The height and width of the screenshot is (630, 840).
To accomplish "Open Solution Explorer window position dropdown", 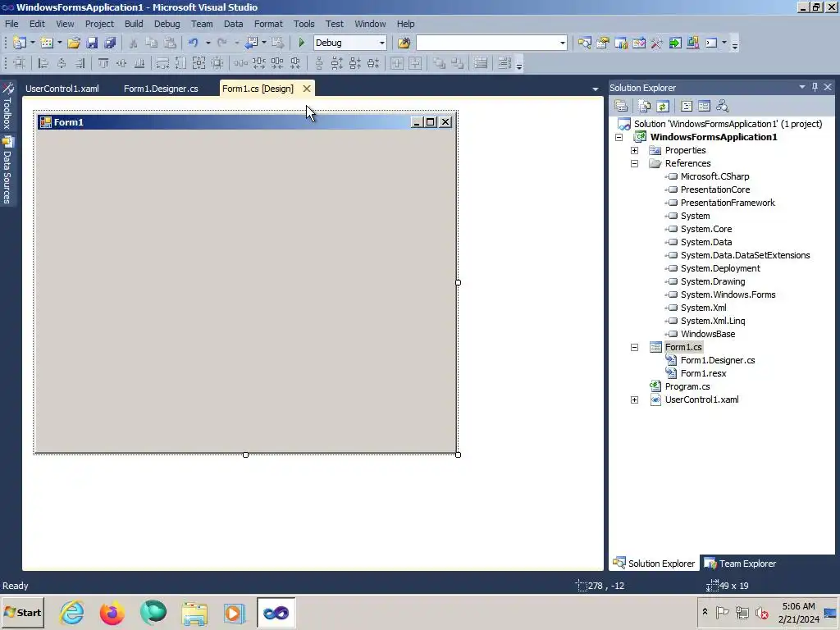I will pyautogui.click(x=802, y=87).
